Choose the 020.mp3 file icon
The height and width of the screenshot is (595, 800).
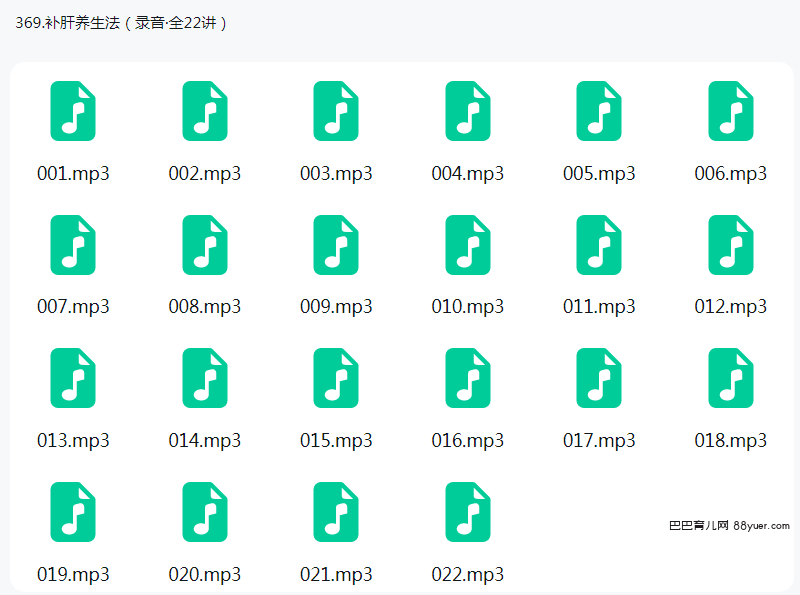[205, 512]
